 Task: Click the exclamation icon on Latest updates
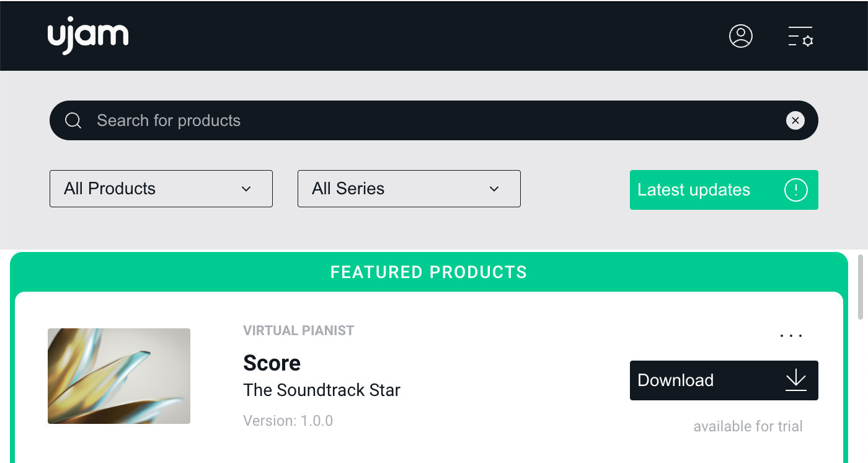tap(795, 190)
